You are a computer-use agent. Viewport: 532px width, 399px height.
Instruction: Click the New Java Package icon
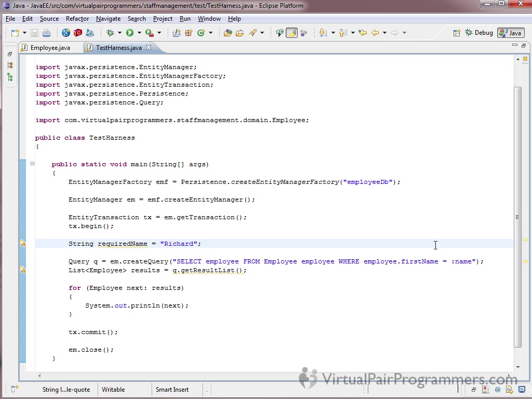coord(189,33)
